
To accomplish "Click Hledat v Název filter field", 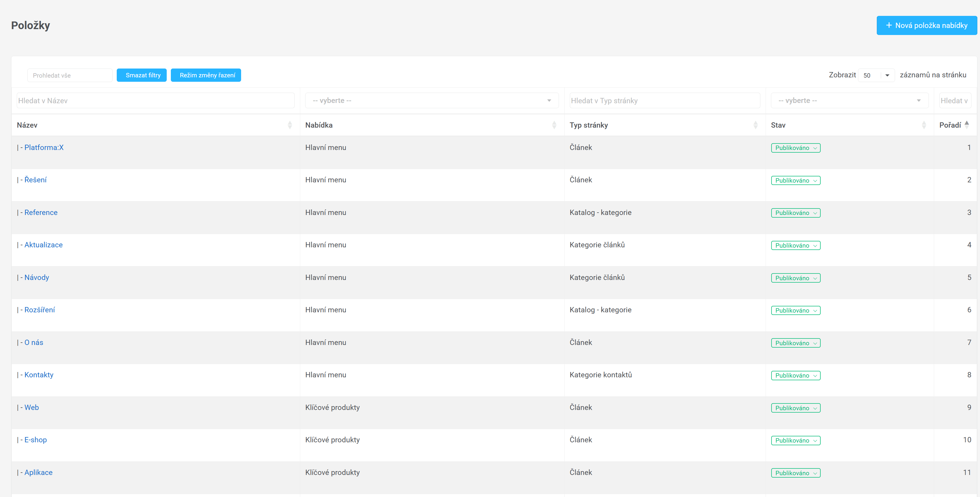I will point(155,101).
